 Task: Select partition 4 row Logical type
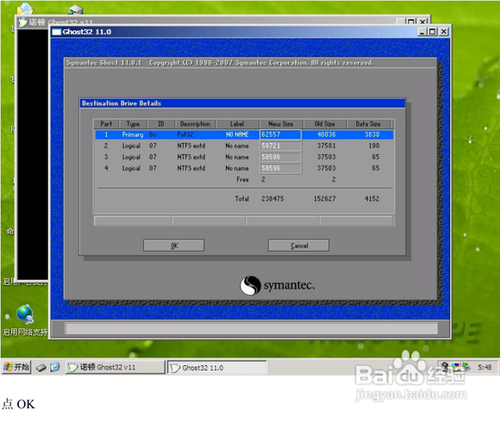131,168
